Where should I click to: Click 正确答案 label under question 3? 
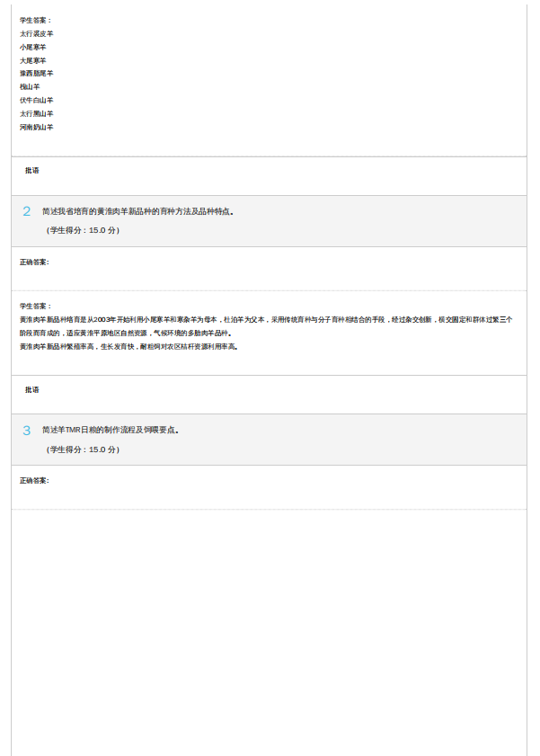(34, 480)
